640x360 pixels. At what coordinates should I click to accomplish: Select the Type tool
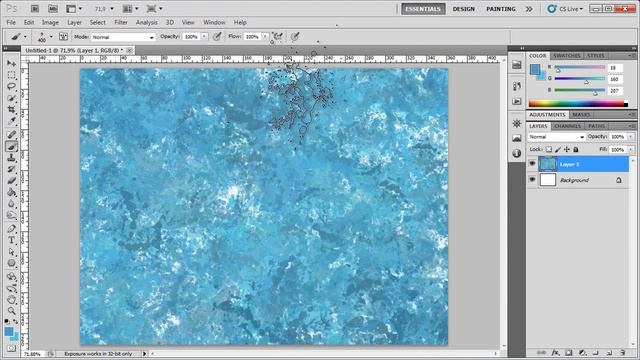pyautogui.click(x=11, y=240)
